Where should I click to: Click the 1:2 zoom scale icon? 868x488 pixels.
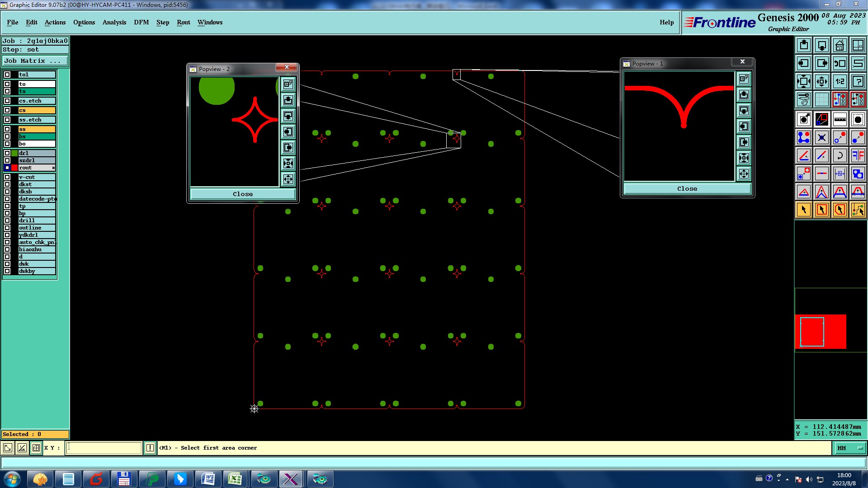click(840, 81)
